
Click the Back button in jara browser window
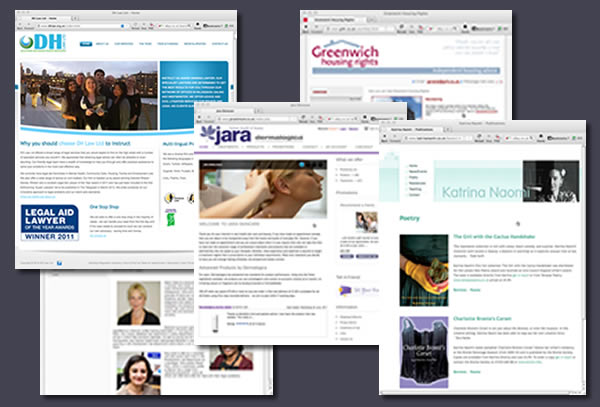(x=199, y=118)
